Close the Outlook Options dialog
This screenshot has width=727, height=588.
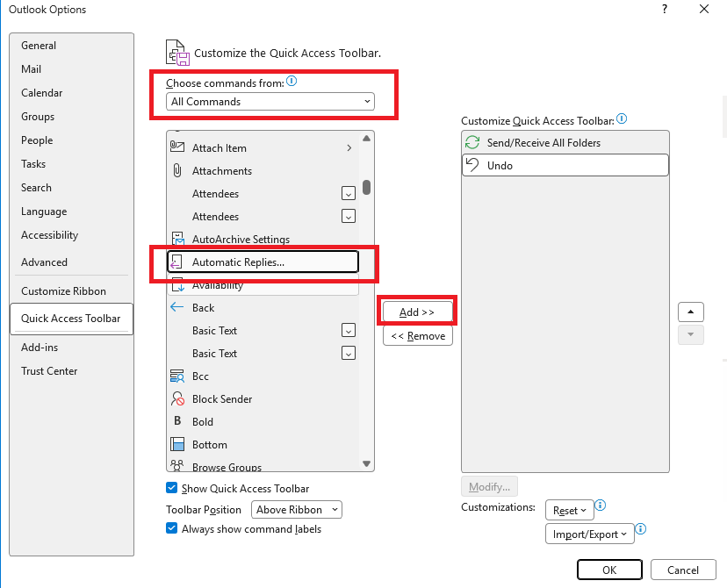point(704,10)
